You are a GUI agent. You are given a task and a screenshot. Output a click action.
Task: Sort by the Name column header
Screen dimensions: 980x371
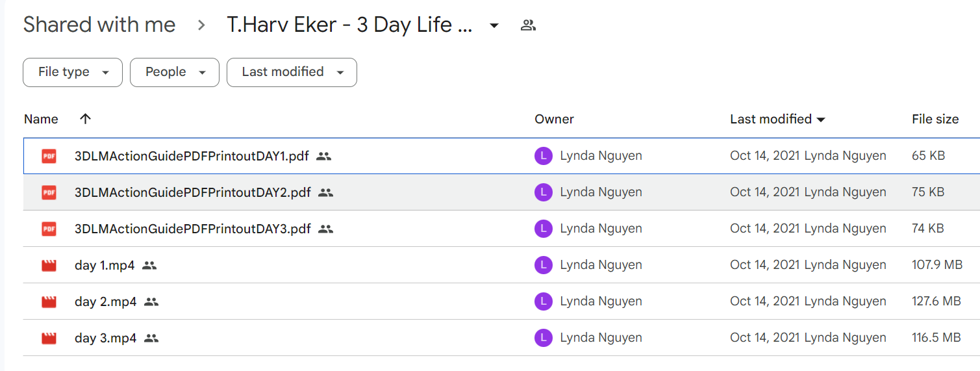41,119
